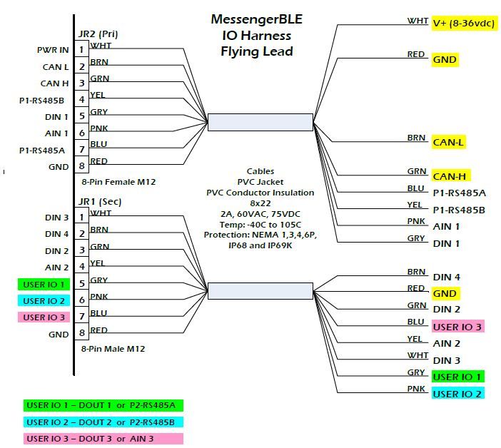
Task: Click the 8-Pin Female M12 caption
Action: (x=118, y=182)
